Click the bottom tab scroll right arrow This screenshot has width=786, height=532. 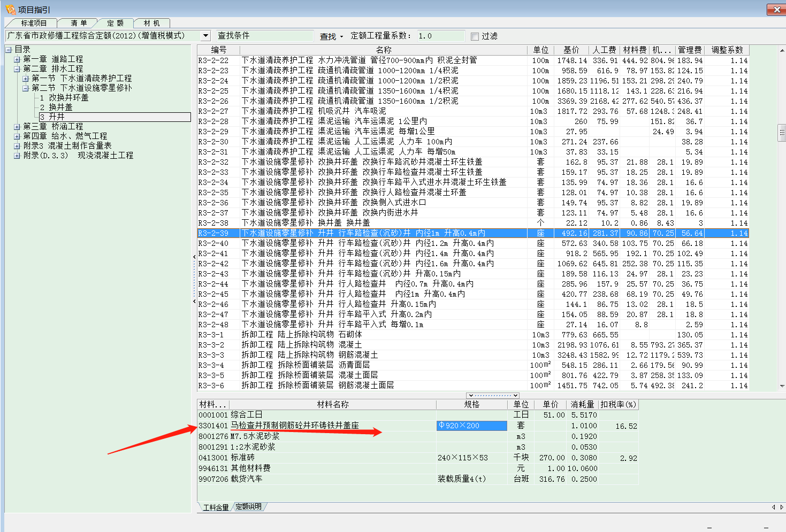coord(781,507)
